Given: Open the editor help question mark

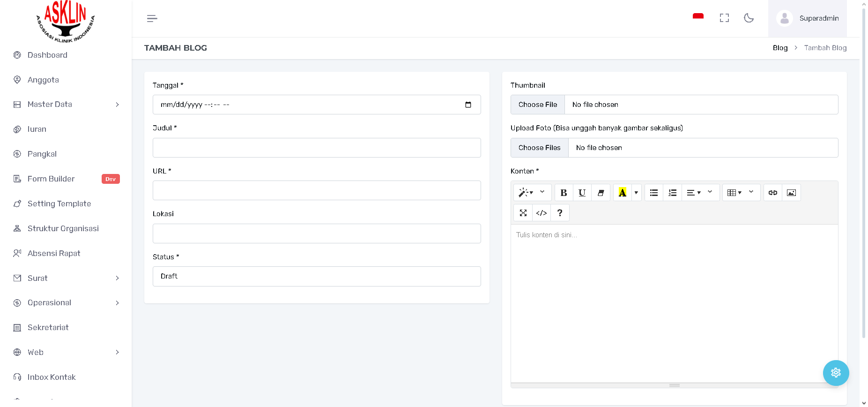Looking at the screenshot, I should (x=560, y=213).
